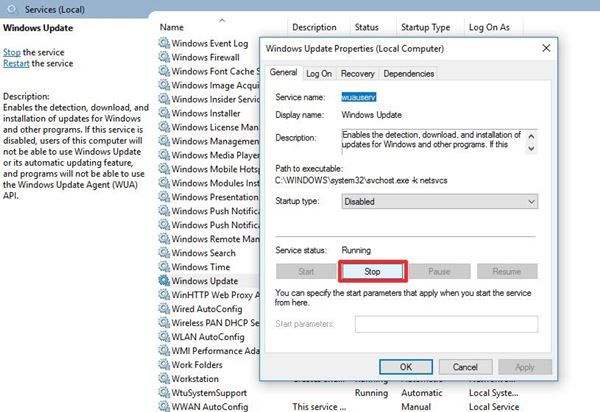Click the gear icon beside Windows Media Player

point(164,155)
